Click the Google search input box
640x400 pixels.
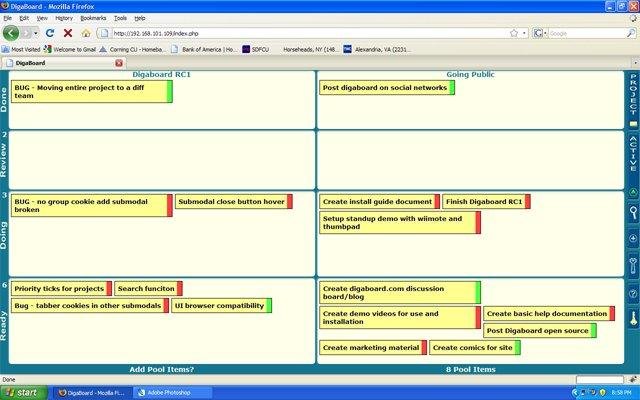coord(587,33)
